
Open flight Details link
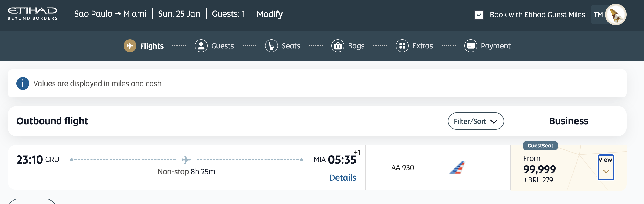coord(343,178)
